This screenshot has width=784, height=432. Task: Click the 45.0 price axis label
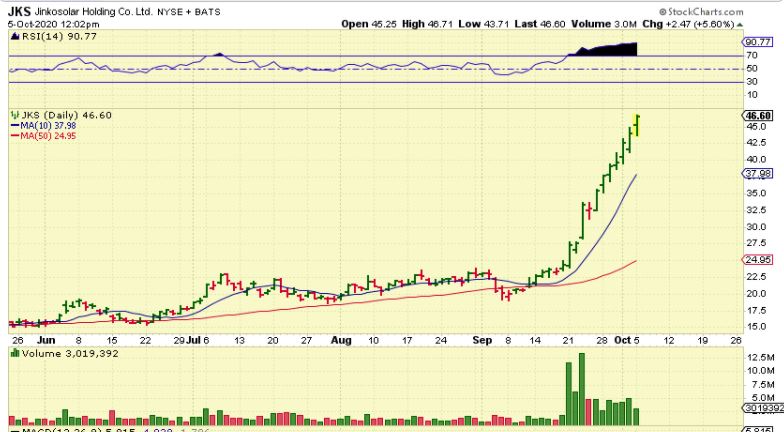(x=756, y=127)
